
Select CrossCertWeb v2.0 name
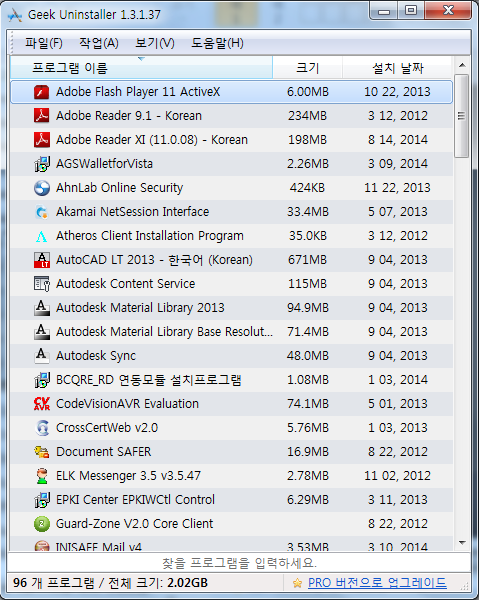(107, 428)
